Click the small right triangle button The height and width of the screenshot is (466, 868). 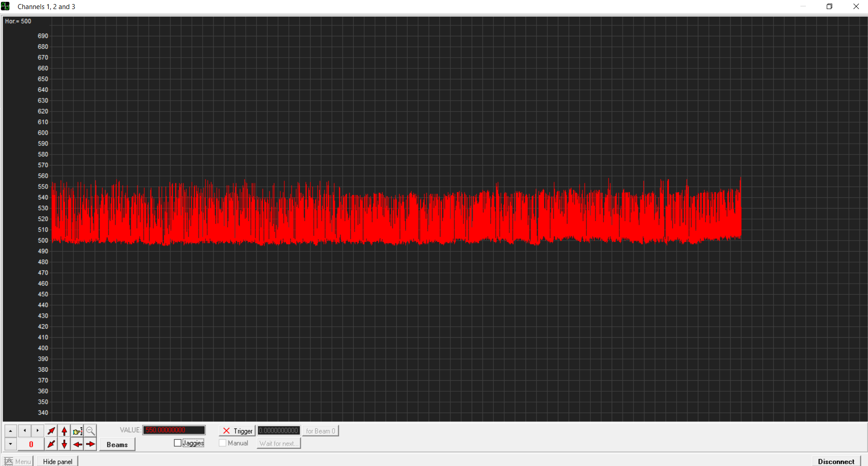tap(38, 431)
